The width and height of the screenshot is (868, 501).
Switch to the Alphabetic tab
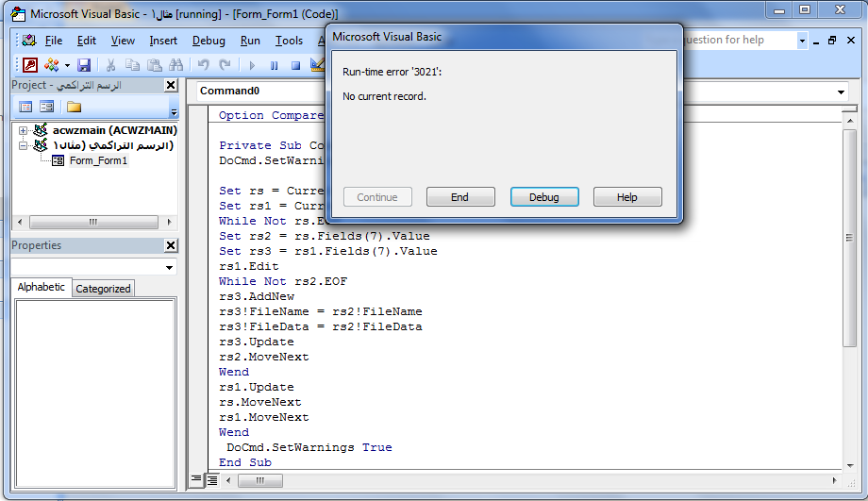(x=41, y=288)
